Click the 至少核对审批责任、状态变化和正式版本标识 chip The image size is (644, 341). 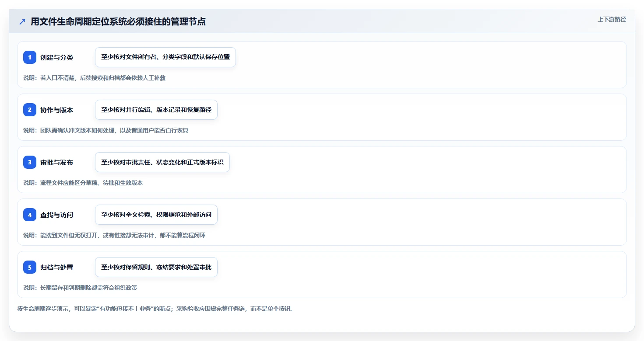coord(162,162)
